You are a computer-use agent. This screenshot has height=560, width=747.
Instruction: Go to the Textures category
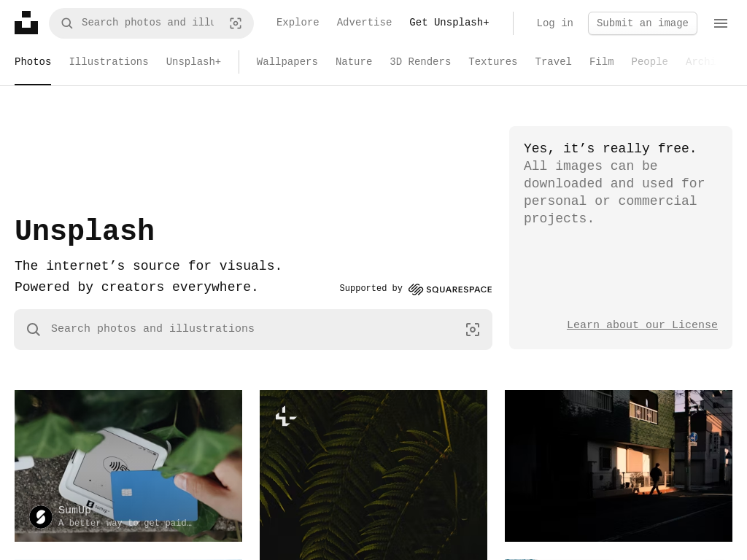(492, 61)
